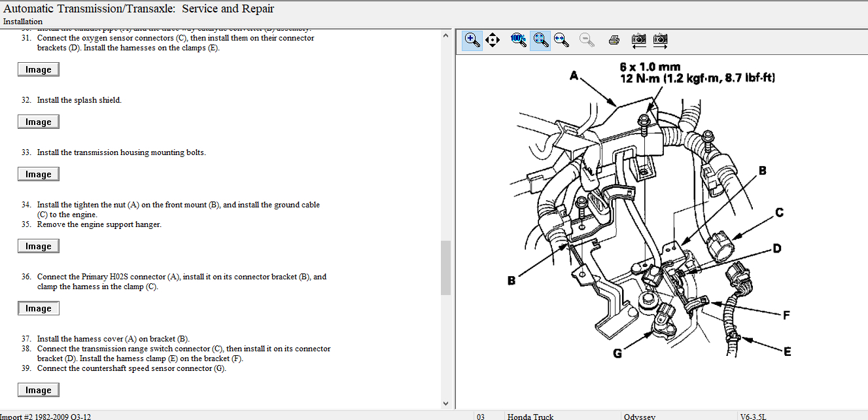
Task: Click callout label E in the diagram
Action: point(787,351)
